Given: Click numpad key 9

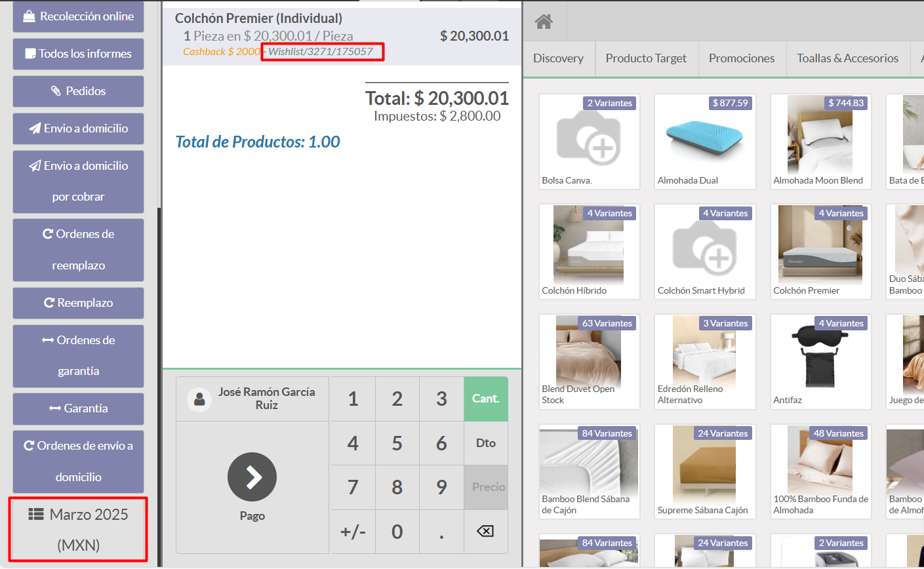Looking at the screenshot, I should click(x=441, y=487).
